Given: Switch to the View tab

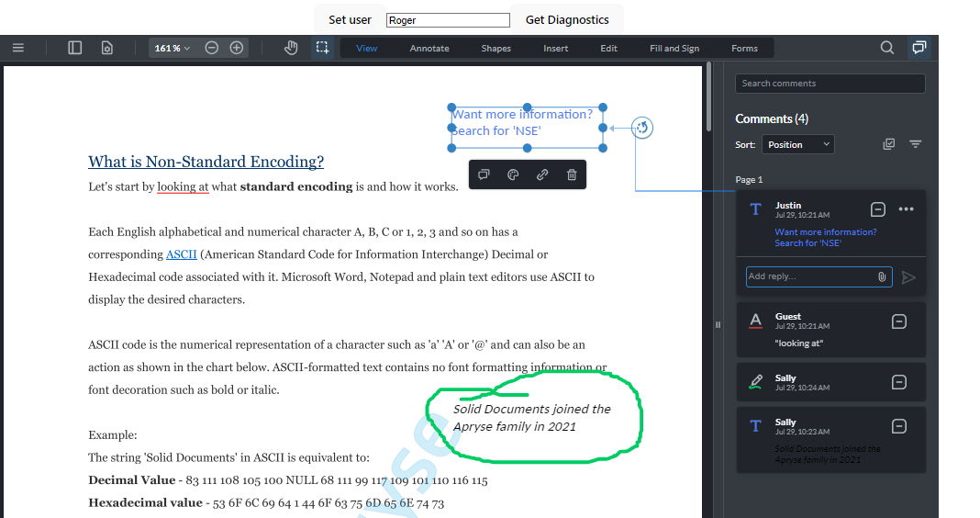Looking at the screenshot, I should pyautogui.click(x=367, y=48).
